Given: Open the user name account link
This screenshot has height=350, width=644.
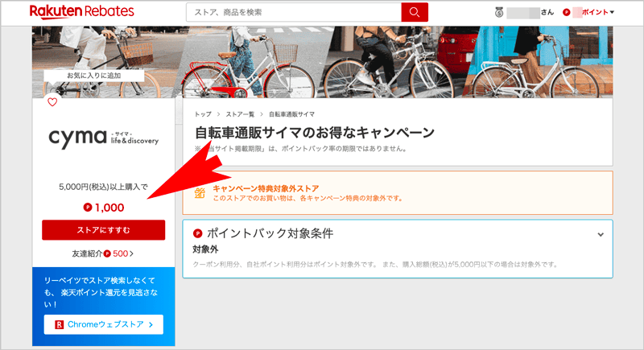Looking at the screenshot, I should coord(530,12).
